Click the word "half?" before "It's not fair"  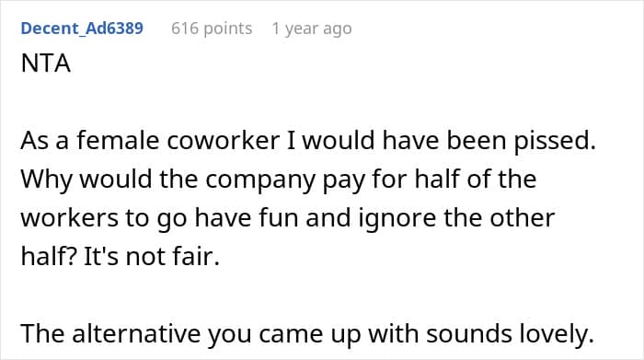point(49,257)
